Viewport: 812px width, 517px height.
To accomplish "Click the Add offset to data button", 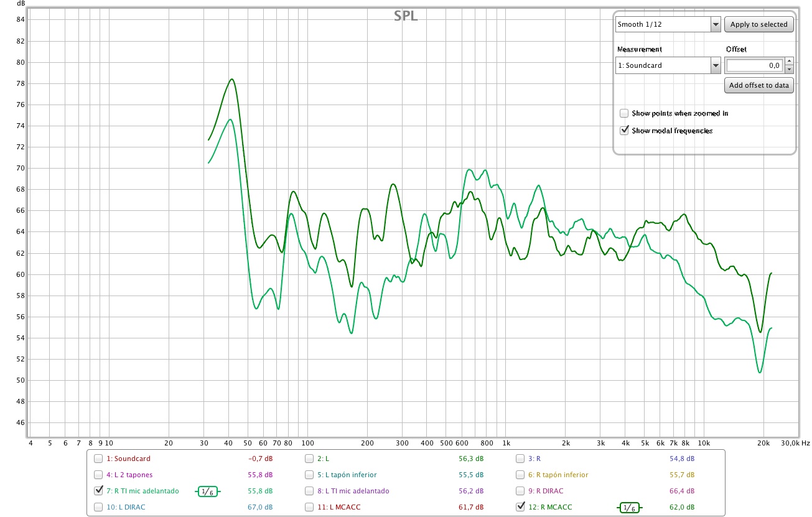I will point(758,85).
